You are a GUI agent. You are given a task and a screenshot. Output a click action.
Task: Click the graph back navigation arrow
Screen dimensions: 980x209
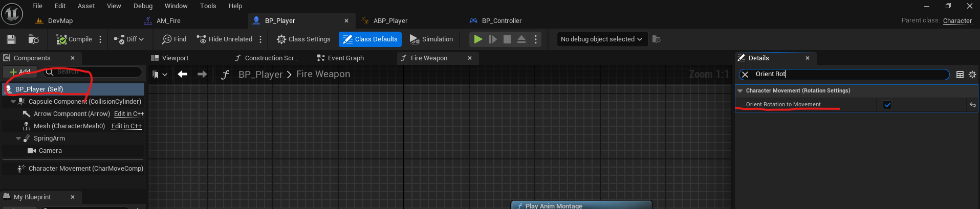click(x=183, y=75)
